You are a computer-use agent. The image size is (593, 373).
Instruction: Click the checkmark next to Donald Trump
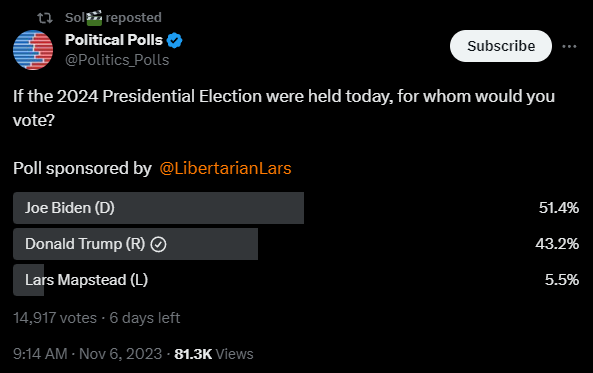click(x=158, y=244)
